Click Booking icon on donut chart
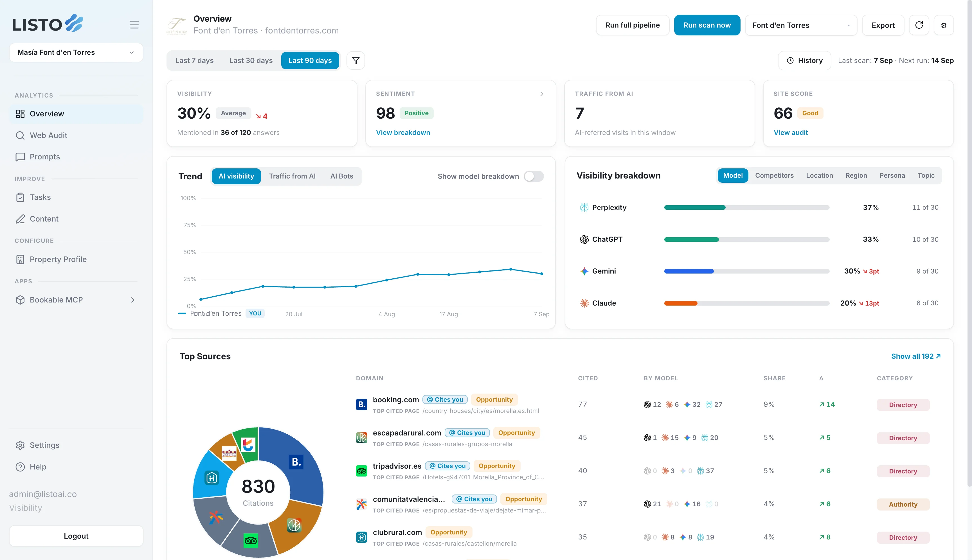972x560 pixels. pos(296,462)
